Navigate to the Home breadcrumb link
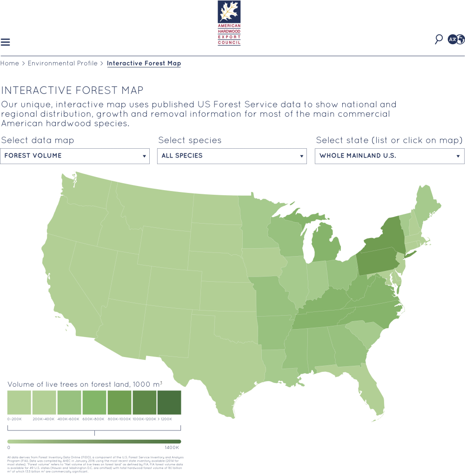The image size is (465, 476). point(10,63)
